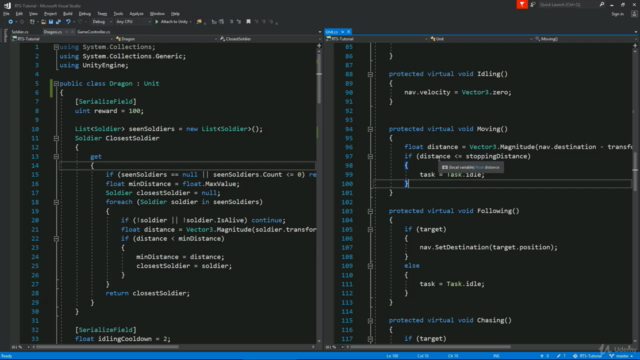The height and width of the screenshot is (360, 640).
Task: Click the Visual Studio logo icon
Action: pos(7,5)
